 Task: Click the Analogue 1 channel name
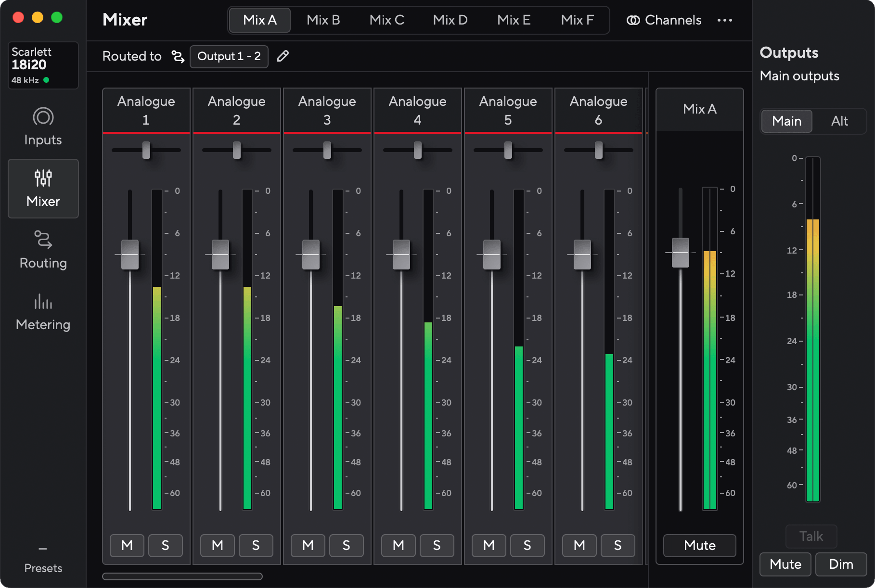pos(146,110)
